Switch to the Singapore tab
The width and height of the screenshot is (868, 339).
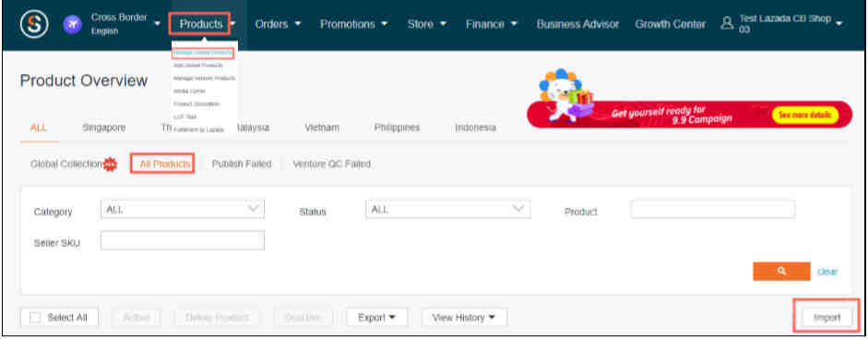tap(104, 128)
